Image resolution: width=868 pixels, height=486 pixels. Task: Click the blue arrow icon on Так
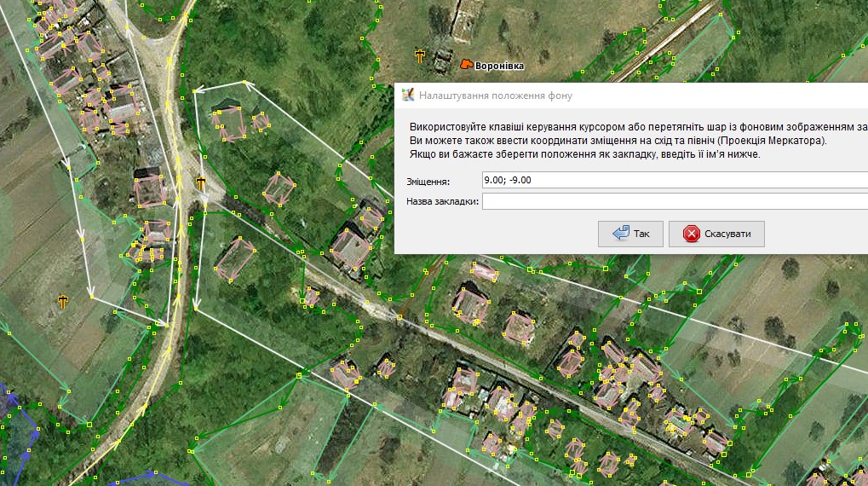pos(621,234)
